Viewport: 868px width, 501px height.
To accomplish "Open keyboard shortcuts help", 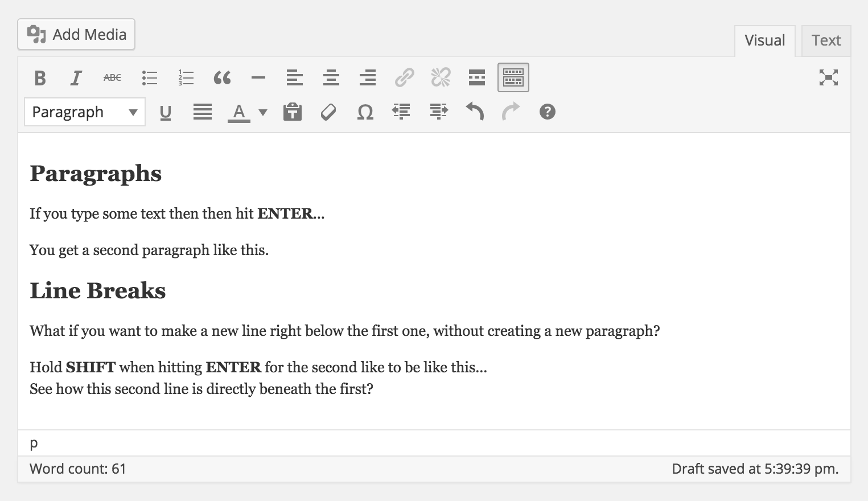I will click(547, 112).
